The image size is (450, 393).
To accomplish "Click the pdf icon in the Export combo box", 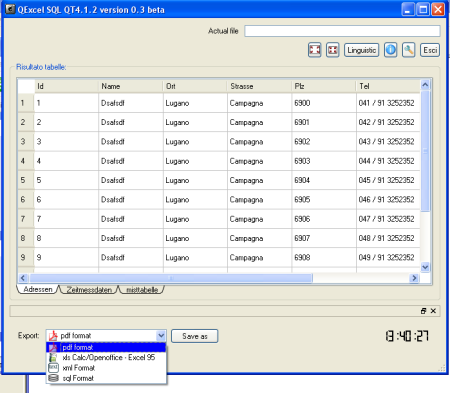I will coord(53,336).
